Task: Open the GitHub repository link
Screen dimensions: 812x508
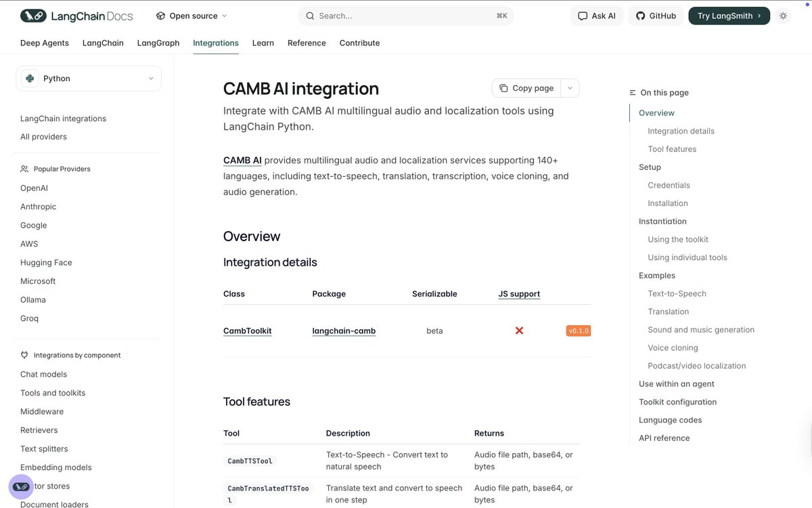Action: (x=656, y=16)
